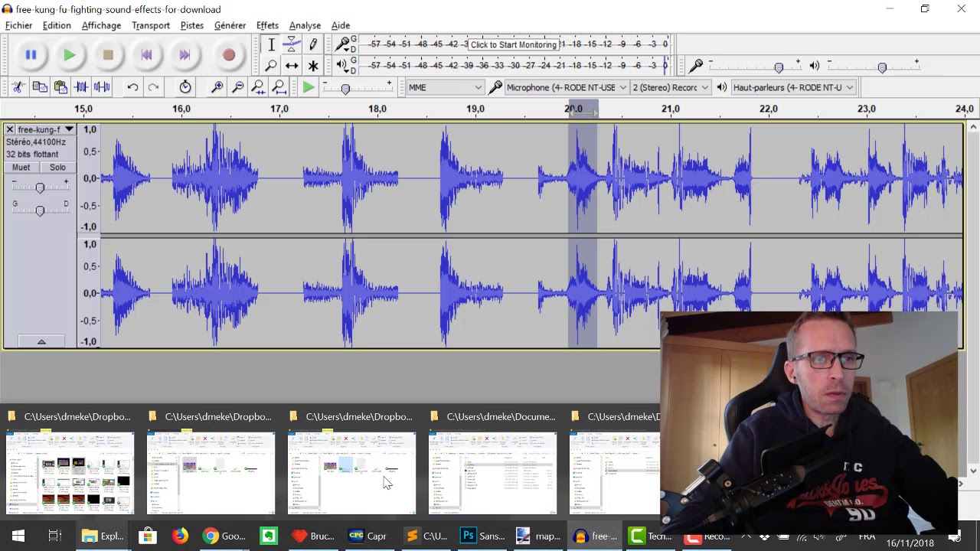Select the Multi-Tool asterisk
The image size is (980, 551).
313,66
